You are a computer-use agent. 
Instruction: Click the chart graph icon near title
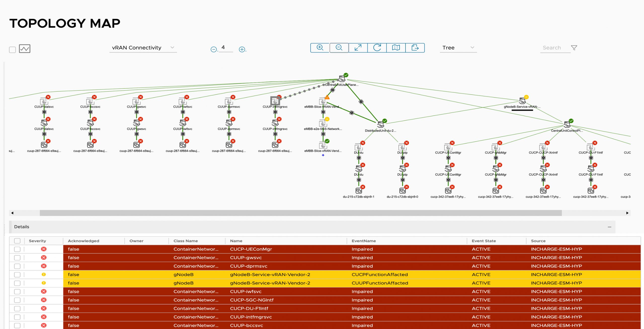click(25, 49)
